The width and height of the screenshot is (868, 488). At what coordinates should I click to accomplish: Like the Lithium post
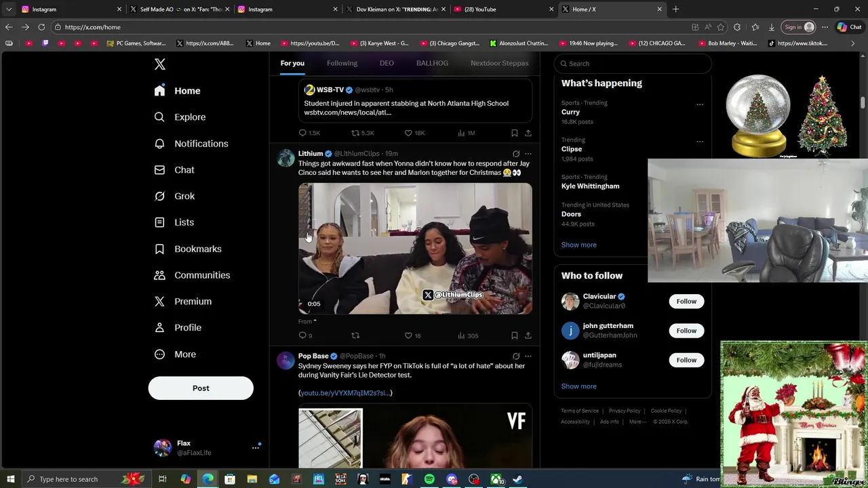(408, 335)
